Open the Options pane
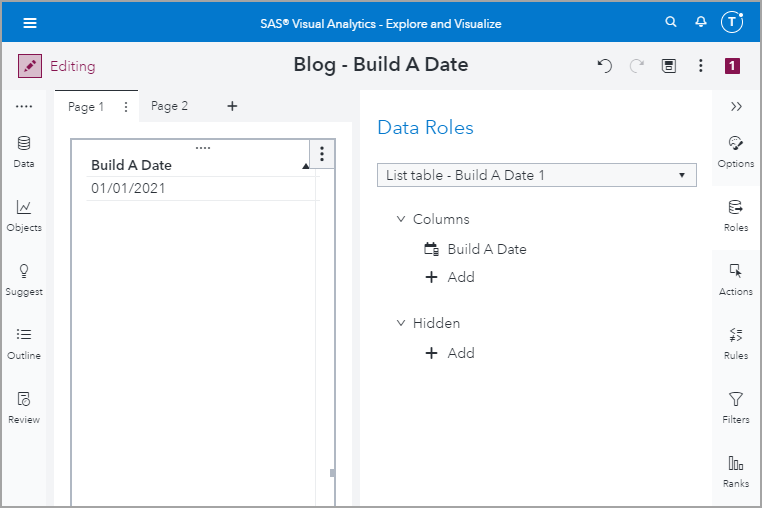The width and height of the screenshot is (762, 508). 736,151
